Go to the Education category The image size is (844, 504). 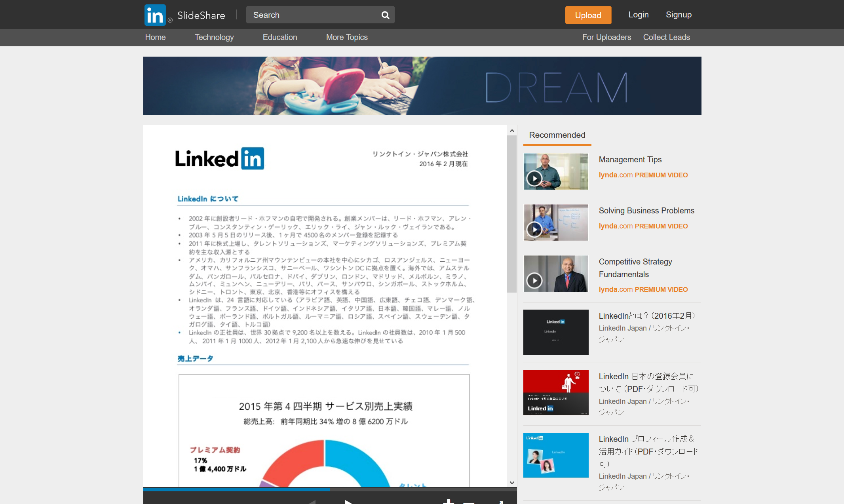[x=280, y=37]
